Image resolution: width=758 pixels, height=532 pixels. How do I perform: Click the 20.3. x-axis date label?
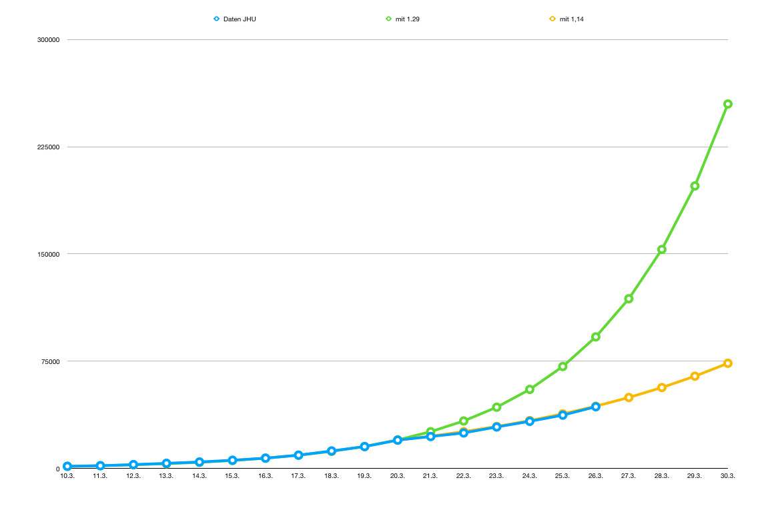pyautogui.click(x=398, y=476)
